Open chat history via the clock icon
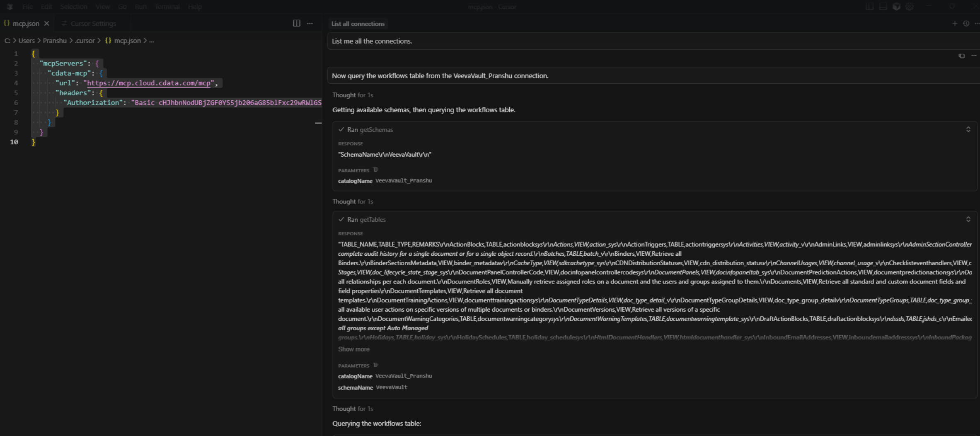Screen dimensions: 980x436 (966, 24)
